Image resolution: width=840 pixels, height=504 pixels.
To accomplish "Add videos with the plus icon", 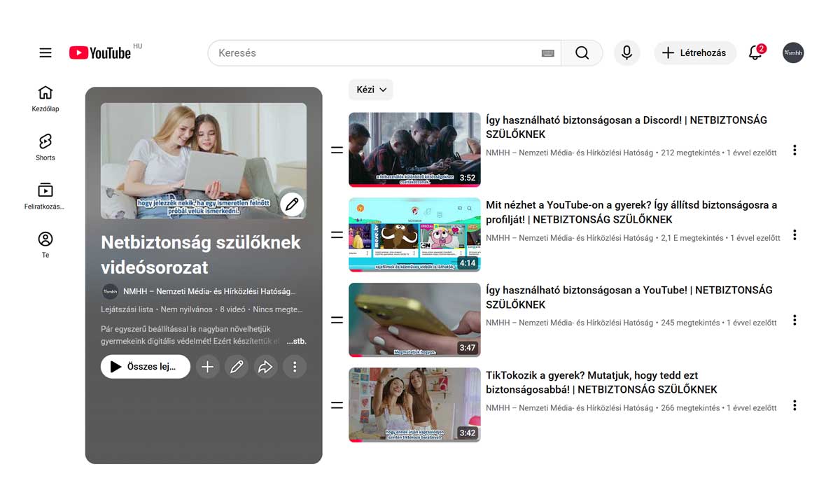I will point(207,367).
